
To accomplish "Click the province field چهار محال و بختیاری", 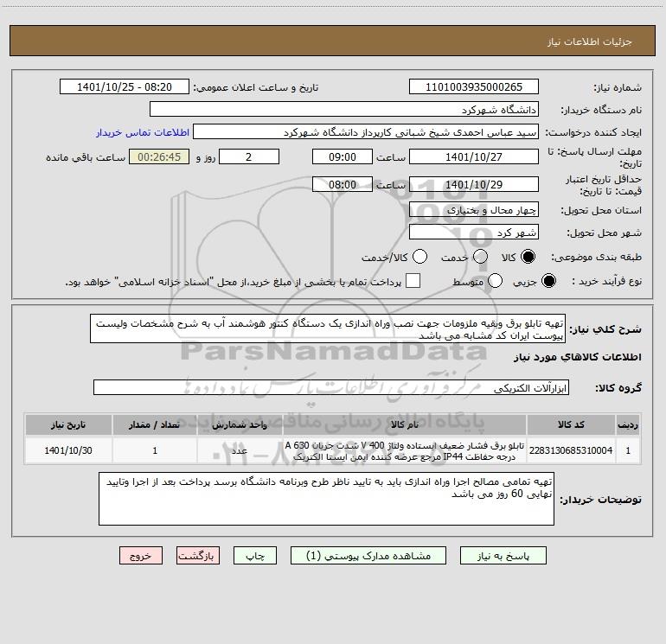I will click(474, 210).
